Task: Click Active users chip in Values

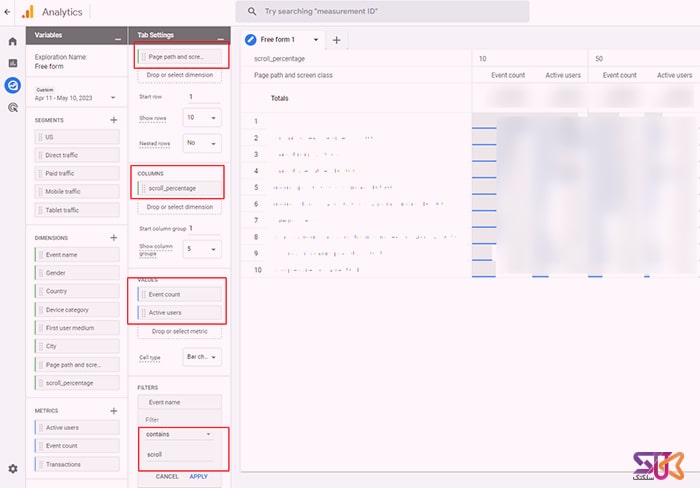Action: coord(179,313)
